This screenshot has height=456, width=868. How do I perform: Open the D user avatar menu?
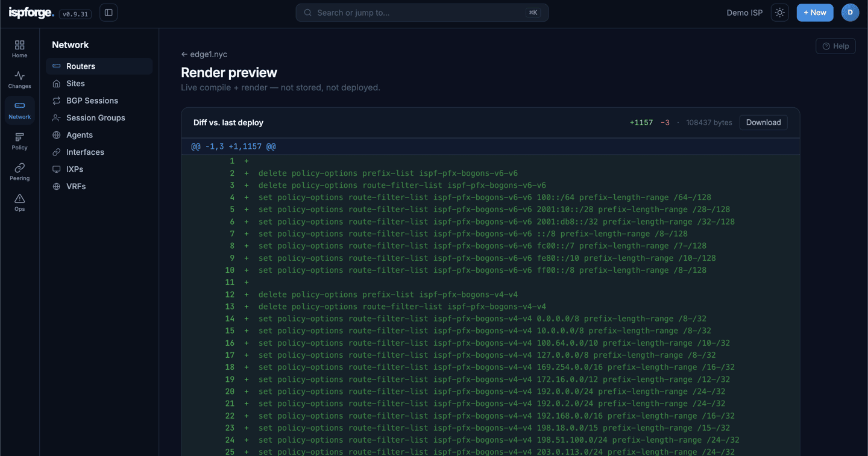(x=850, y=13)
